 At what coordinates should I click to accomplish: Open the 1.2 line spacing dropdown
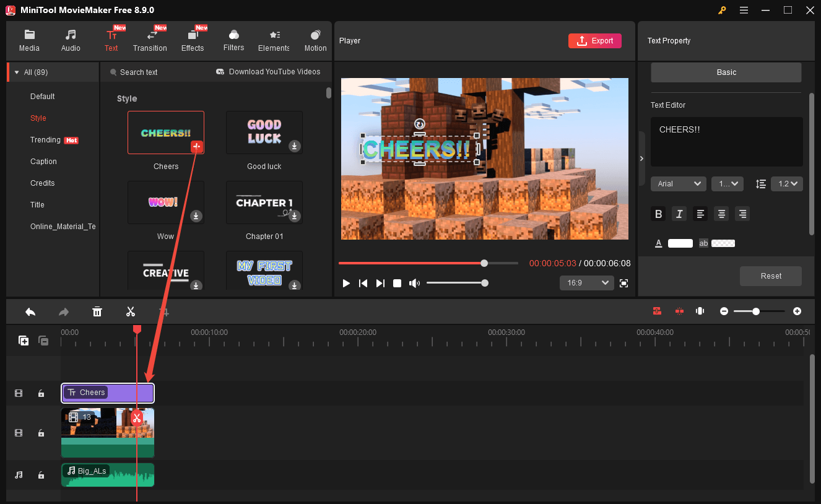pyautogui.click(x=787, y=184)
